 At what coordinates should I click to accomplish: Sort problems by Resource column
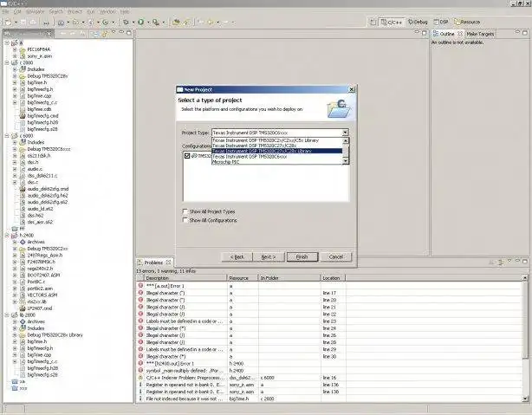tap(243, 278)
